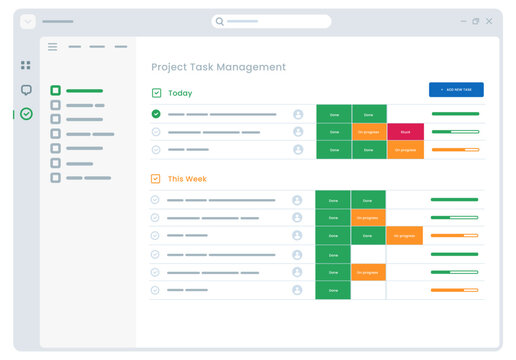Tick the fourth checkbox in sidebar list

tap(56, 134)
